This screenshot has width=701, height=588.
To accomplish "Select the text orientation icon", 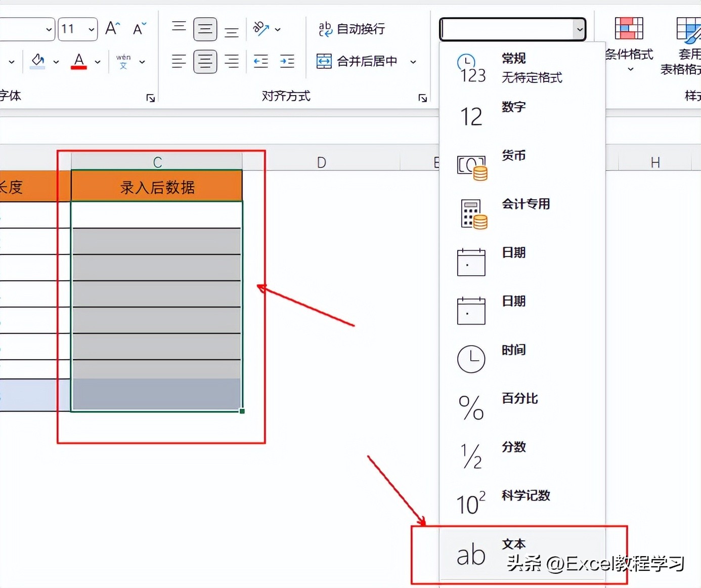I will 262,29.
